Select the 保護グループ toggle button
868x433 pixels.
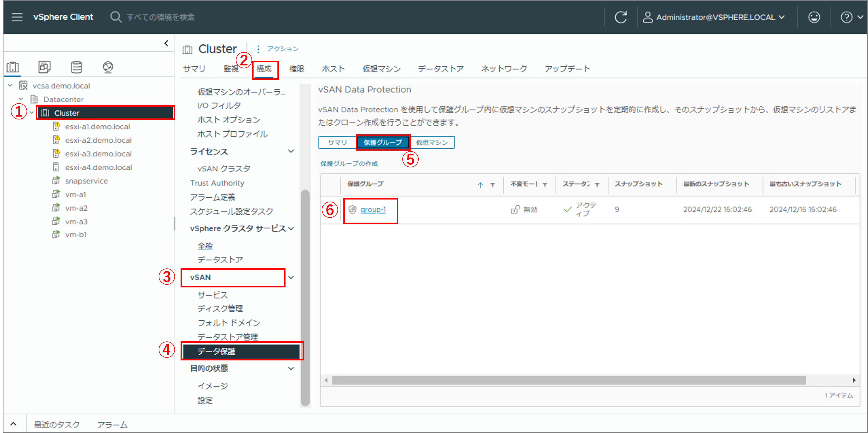coord(383,142)
